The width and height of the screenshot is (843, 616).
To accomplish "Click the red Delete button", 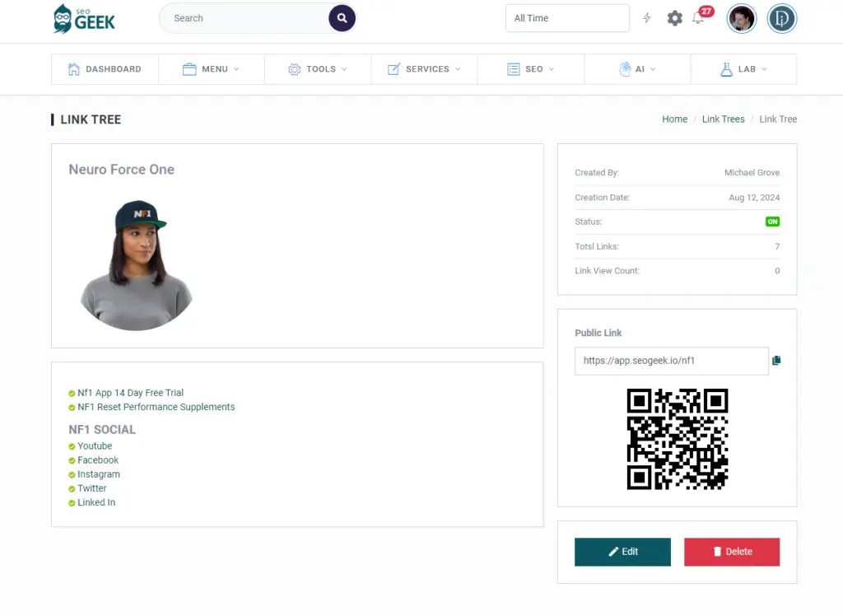I will pyautogui.click(x=732, y=552).
